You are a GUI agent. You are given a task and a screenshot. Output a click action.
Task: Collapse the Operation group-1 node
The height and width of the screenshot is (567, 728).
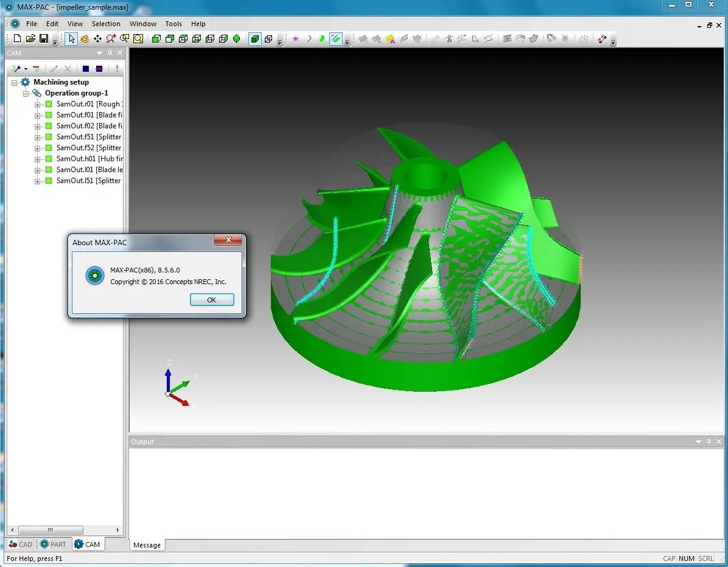click(x=26, y=93)
